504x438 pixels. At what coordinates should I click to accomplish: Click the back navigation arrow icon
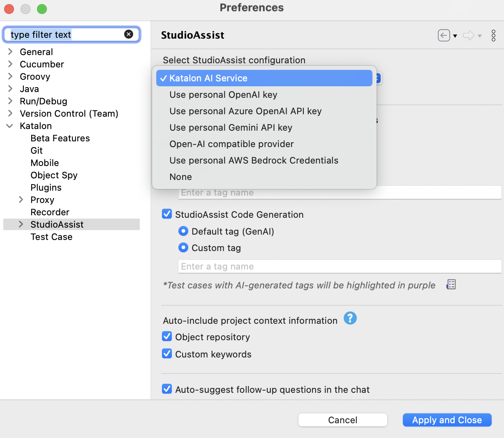tap(444, 35)
